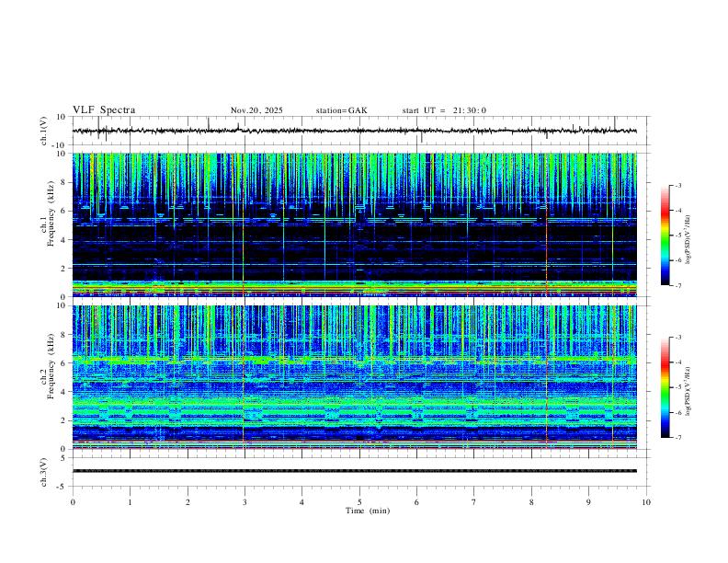Click the ch.2 color scale bar

[665, 387]
